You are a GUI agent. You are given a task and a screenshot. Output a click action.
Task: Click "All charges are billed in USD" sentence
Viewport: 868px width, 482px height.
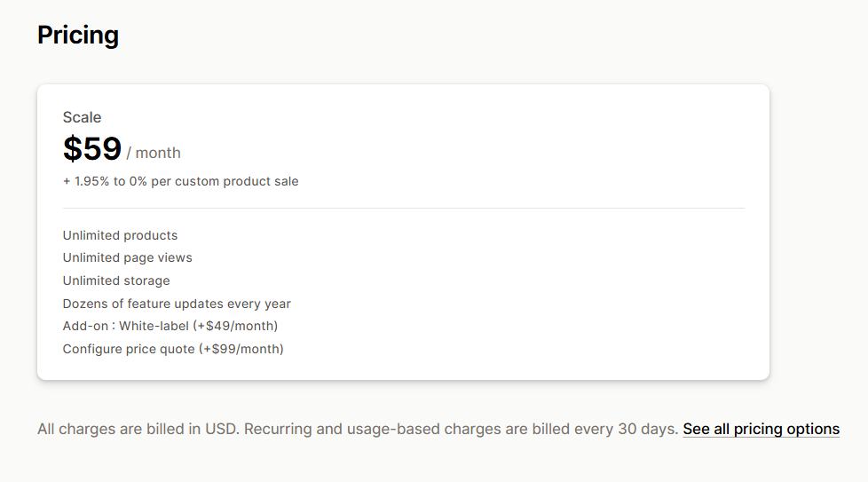pyautogui.click(x=138, y=430)
